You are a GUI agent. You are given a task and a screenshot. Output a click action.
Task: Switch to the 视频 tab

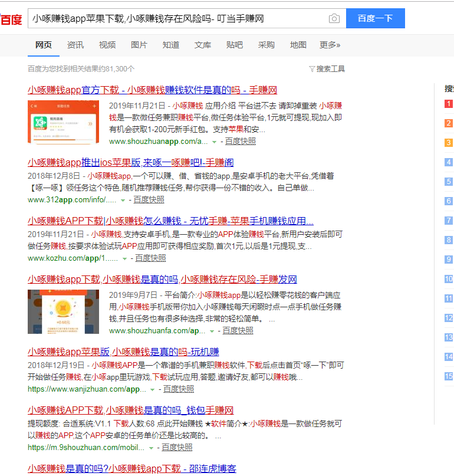107,45
